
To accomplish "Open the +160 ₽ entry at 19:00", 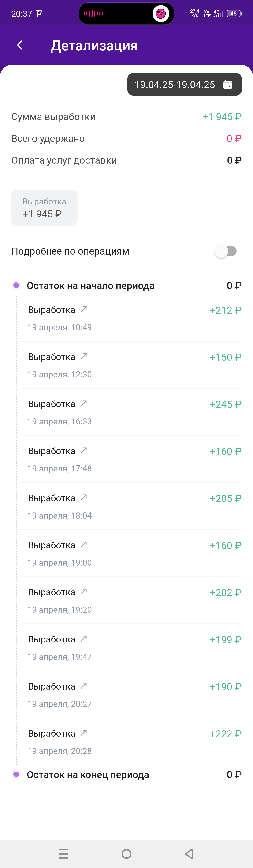I will coord(132,553).
